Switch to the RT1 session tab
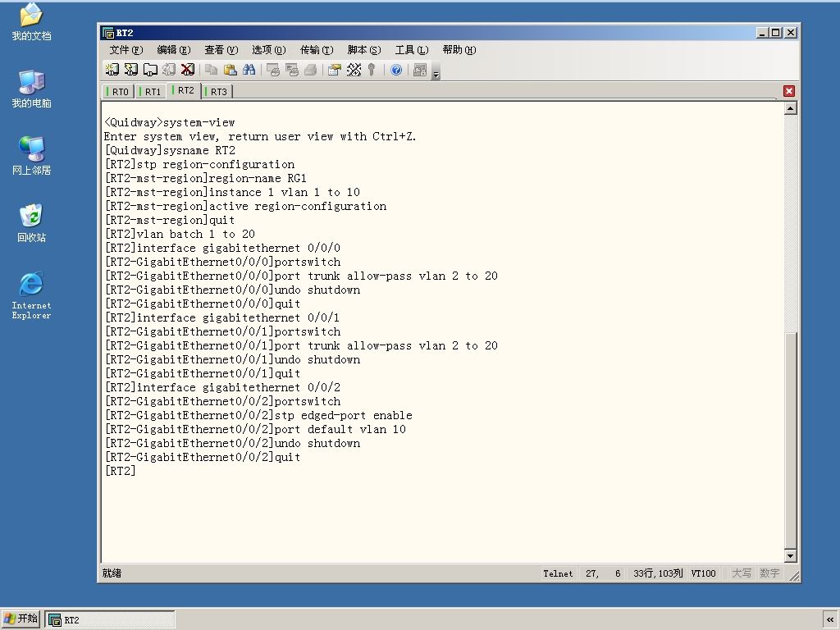The width and height of the screenshot is (840, 630). pos(151,92)
